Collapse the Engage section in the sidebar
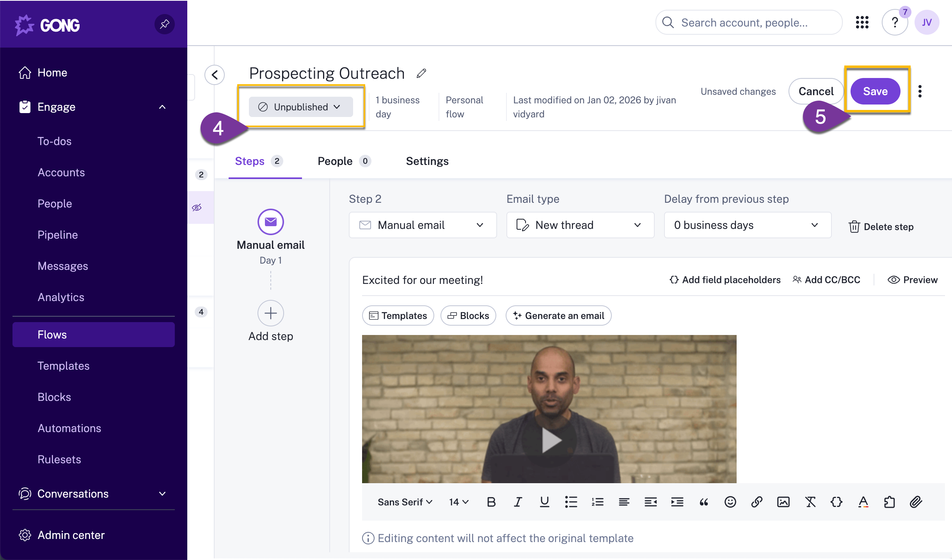Screen dimensions: 952x560 162,107
